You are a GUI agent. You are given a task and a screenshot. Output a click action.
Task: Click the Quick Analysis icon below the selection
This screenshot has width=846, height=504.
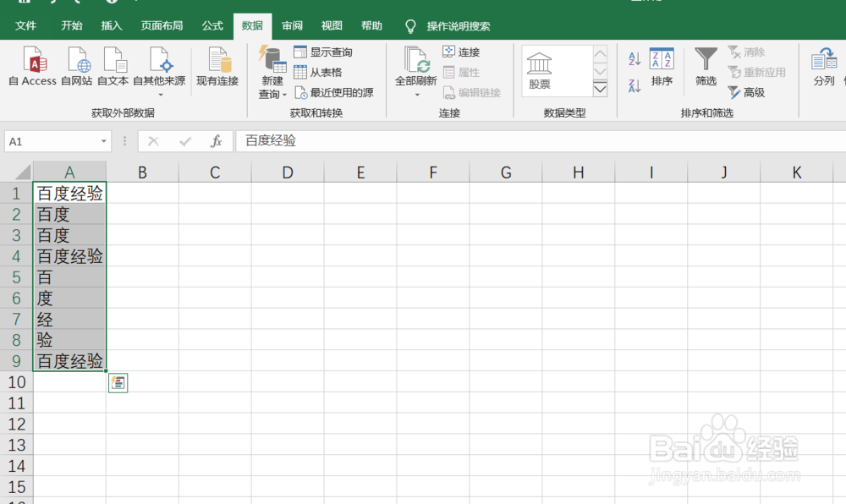coord(118,383)
